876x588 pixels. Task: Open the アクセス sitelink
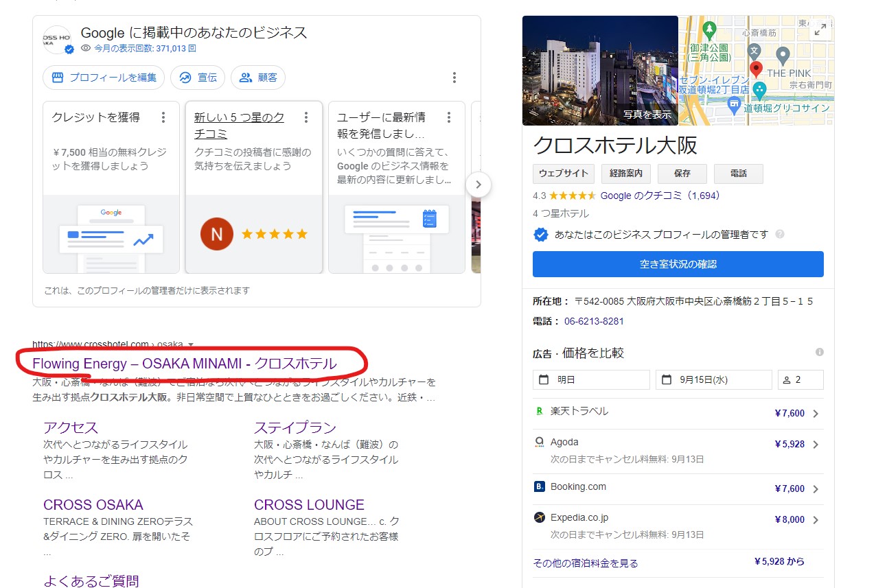coord(71,428)
